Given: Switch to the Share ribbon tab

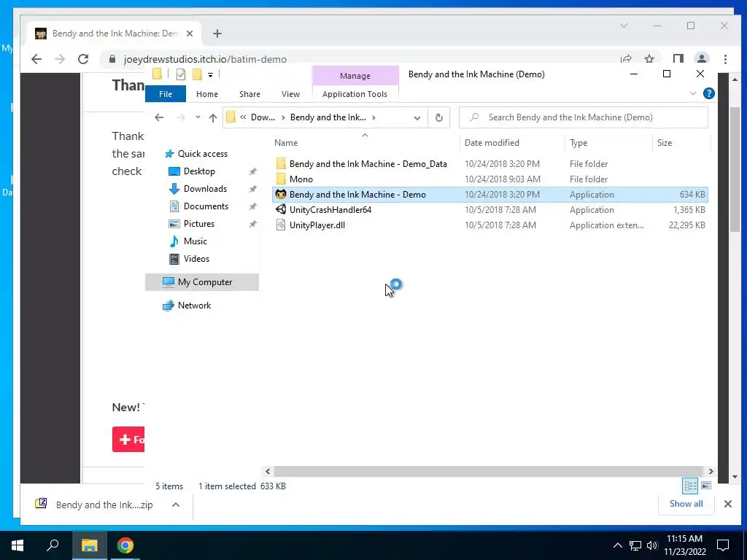Looking at the screenshot, I should pos(249,94).
